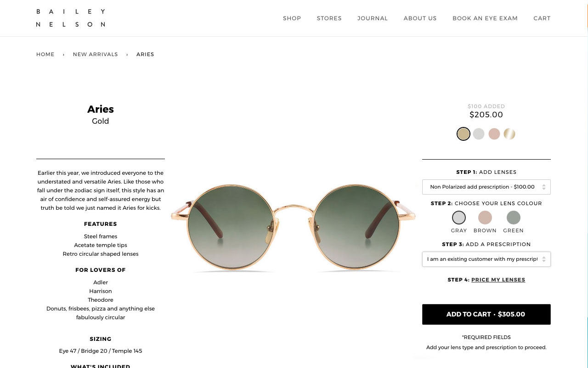Image resolution: width=588 pixels, height=368 pixels.
Task: Click Add to Cart $305.00 button
Action: click(486, 314)
